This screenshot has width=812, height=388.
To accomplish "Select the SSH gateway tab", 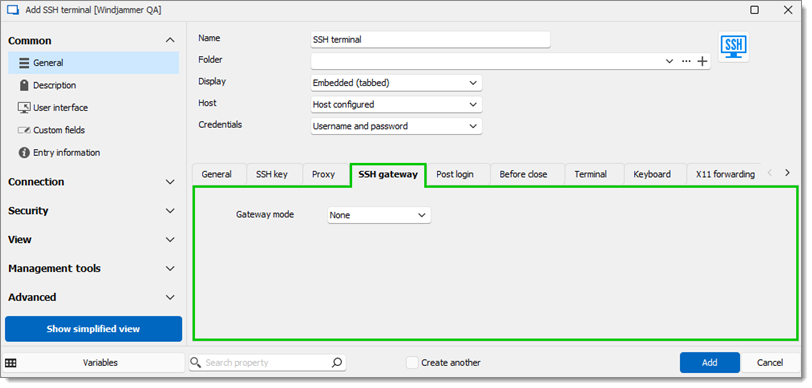I will coord(388,175).
